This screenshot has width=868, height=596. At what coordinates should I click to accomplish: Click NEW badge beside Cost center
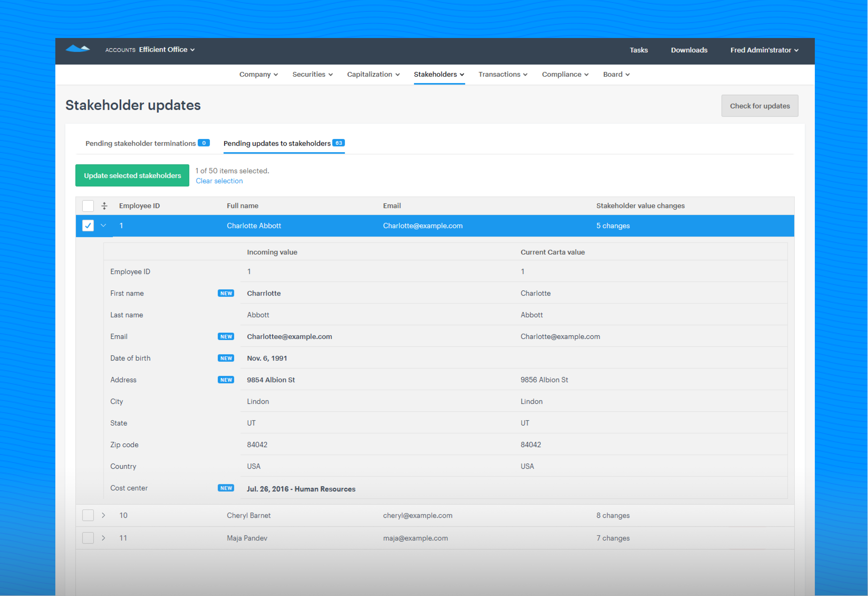tap(226, 488)
